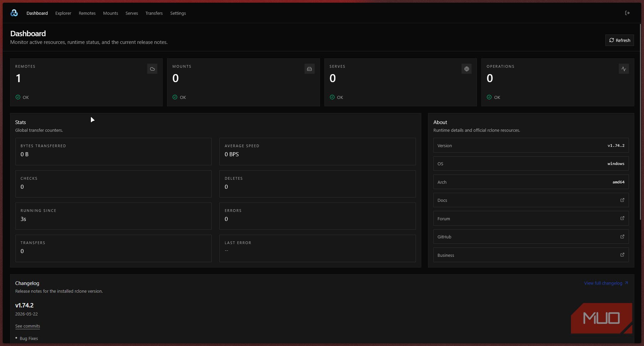Viewport: 644px width, 346px height.
Task: Click the globe icon on Serves card
Action: coord(467,69)
